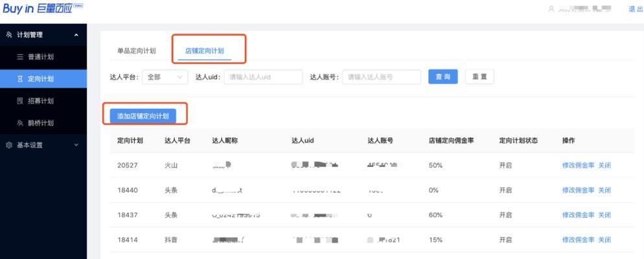Focus the 达人uid input field
Image resolution: width=644 pixels, height=259 pixels.
[263, 77]
